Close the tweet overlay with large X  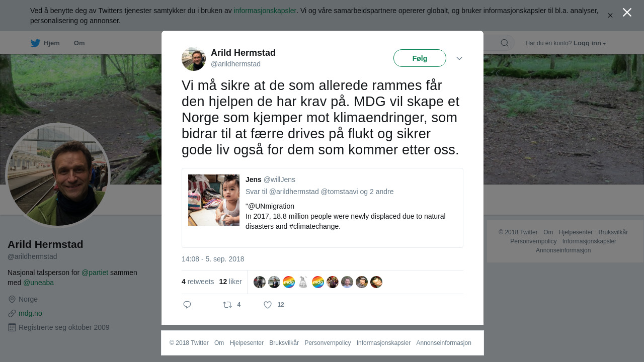pyautogui.click(x=627, y=13)
